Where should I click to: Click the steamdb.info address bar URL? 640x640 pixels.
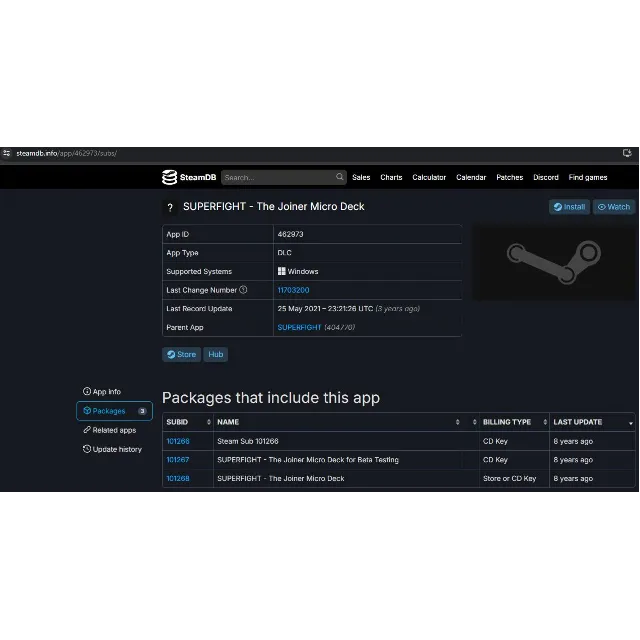click(67, 153)
